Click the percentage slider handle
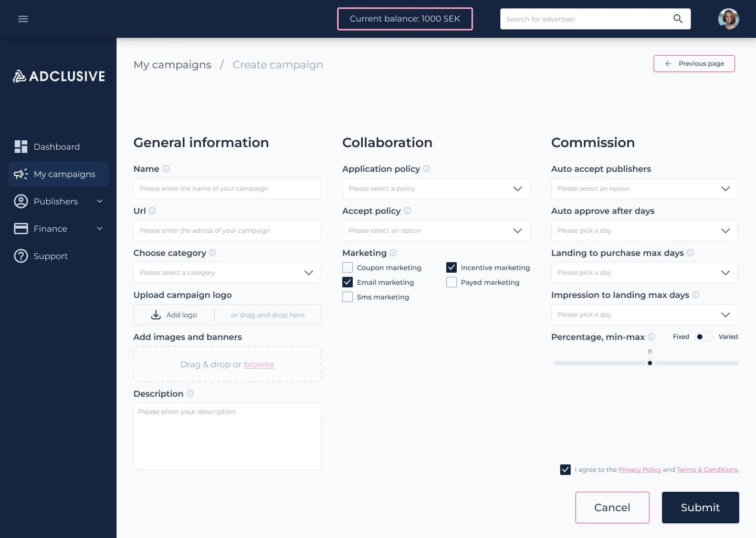 click(x=650, y=363)
